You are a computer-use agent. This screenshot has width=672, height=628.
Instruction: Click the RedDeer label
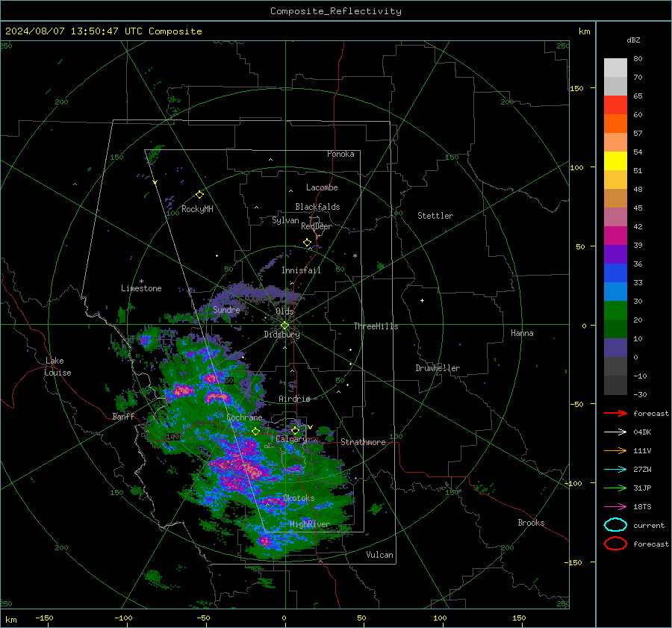pyautogui.click(x=317, y=226)
